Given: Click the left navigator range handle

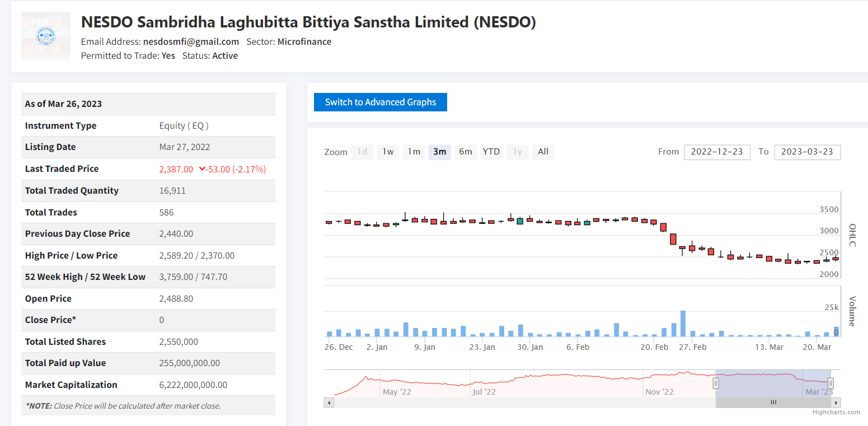Looking at the screenshot, I should coord(715,383).
